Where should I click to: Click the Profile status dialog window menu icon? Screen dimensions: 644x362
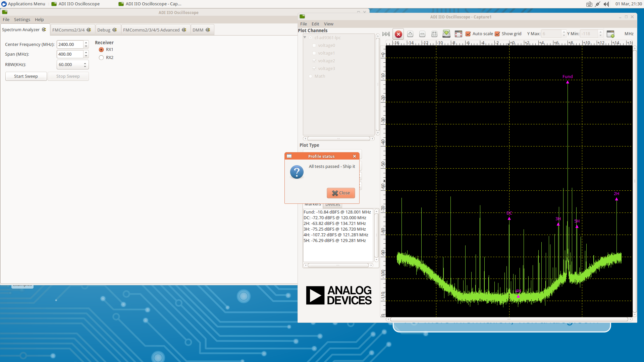[289, 156]
